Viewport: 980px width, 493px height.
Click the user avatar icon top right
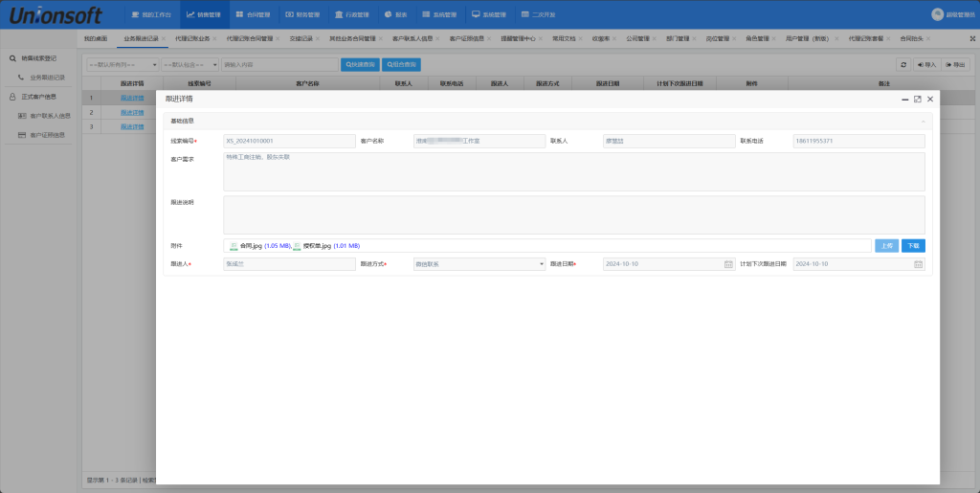[x=937, y=14]
